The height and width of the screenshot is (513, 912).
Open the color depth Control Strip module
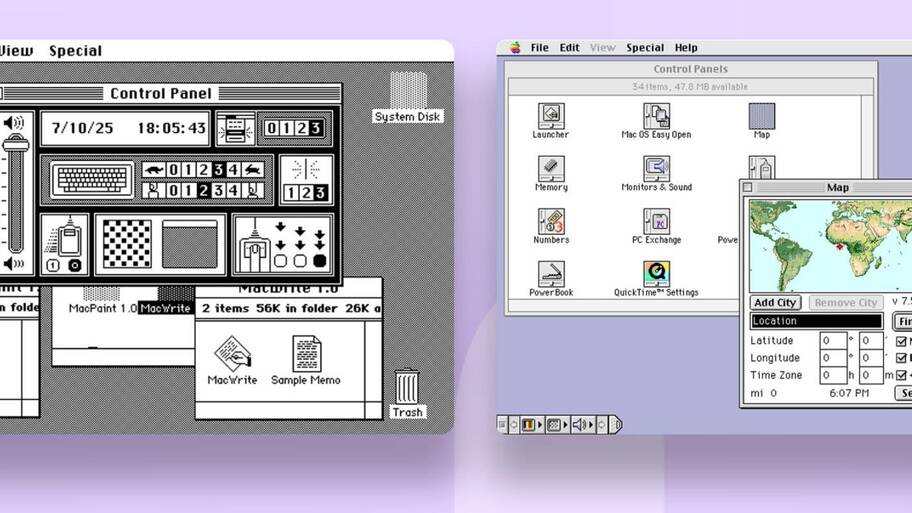[x=531, y=425]
